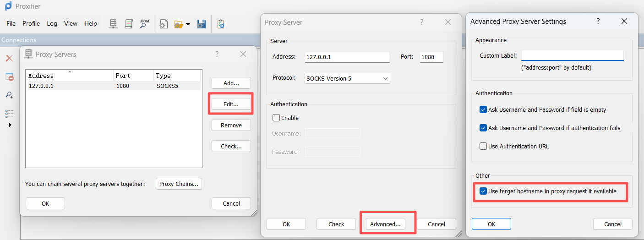
Task: Click the red X icon in Connections sidebar
Action: click(x=9, y=58)
